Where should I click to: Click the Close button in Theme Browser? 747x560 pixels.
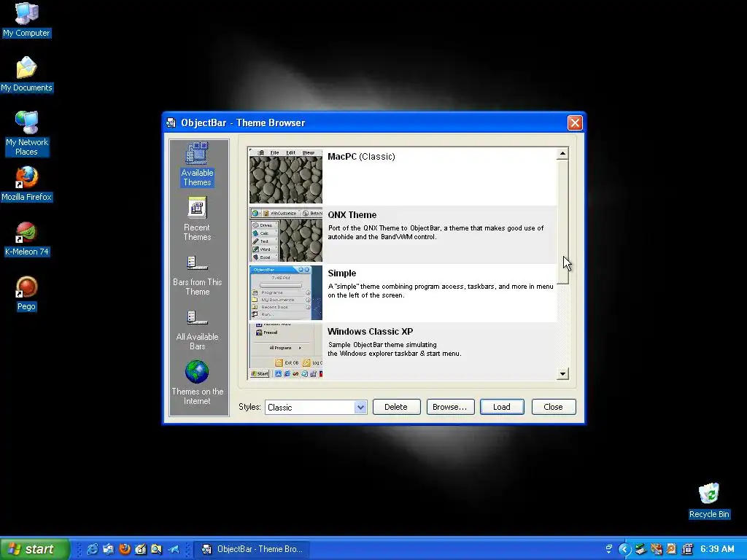coord(554,407)
